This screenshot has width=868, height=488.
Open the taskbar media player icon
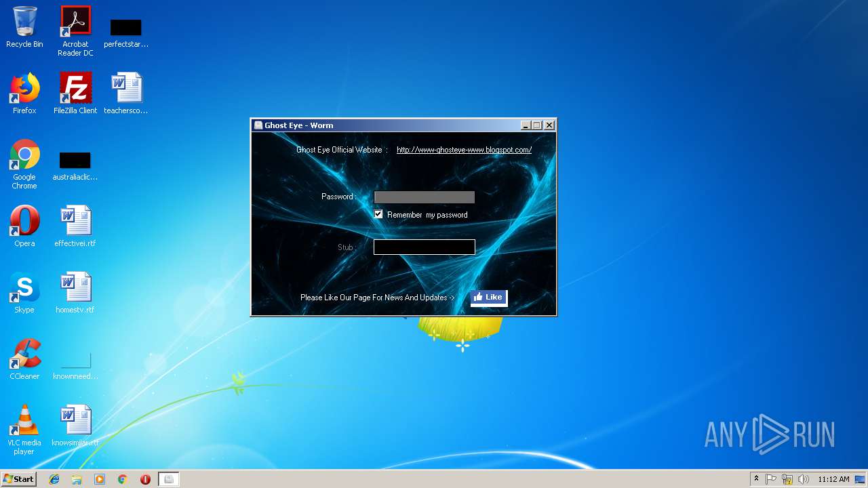pos(100,479)
